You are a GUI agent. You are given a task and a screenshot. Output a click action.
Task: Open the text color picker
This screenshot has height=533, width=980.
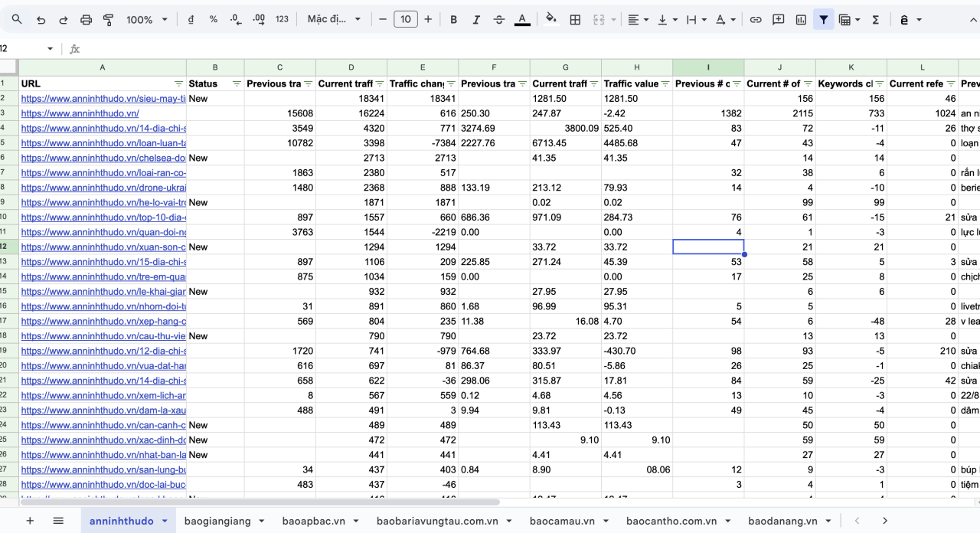(x=522, y=19)
